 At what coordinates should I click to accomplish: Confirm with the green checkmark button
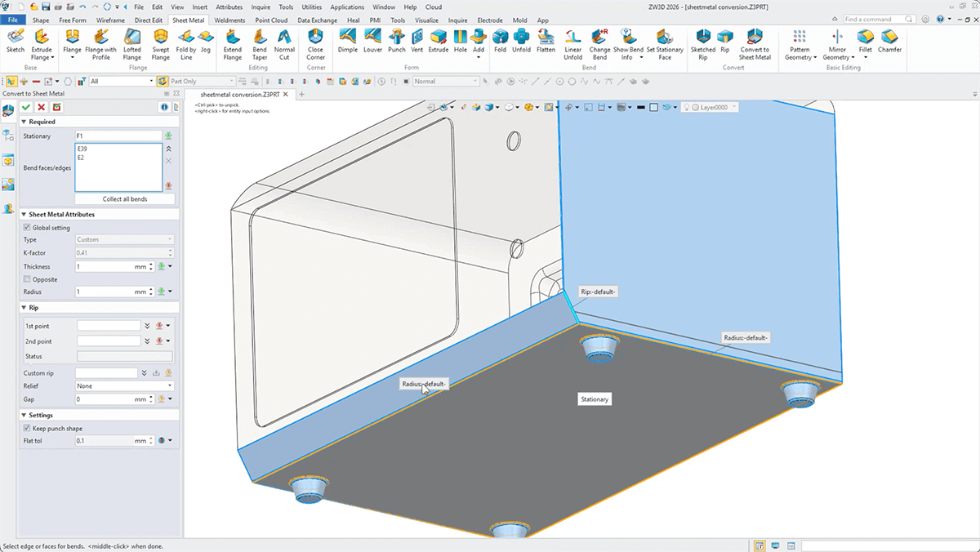tap(27, 107)
